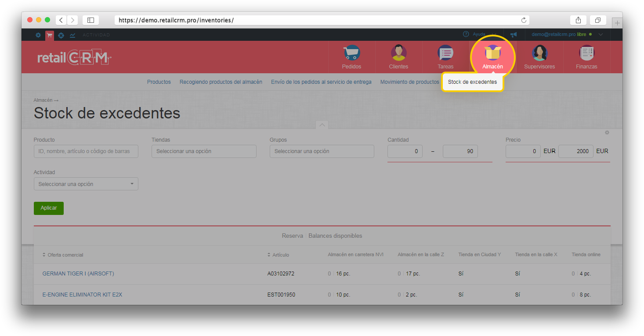This screenshot has height=336, width=644.
Task: Go to Finanzas section
Action: (586, 57)
